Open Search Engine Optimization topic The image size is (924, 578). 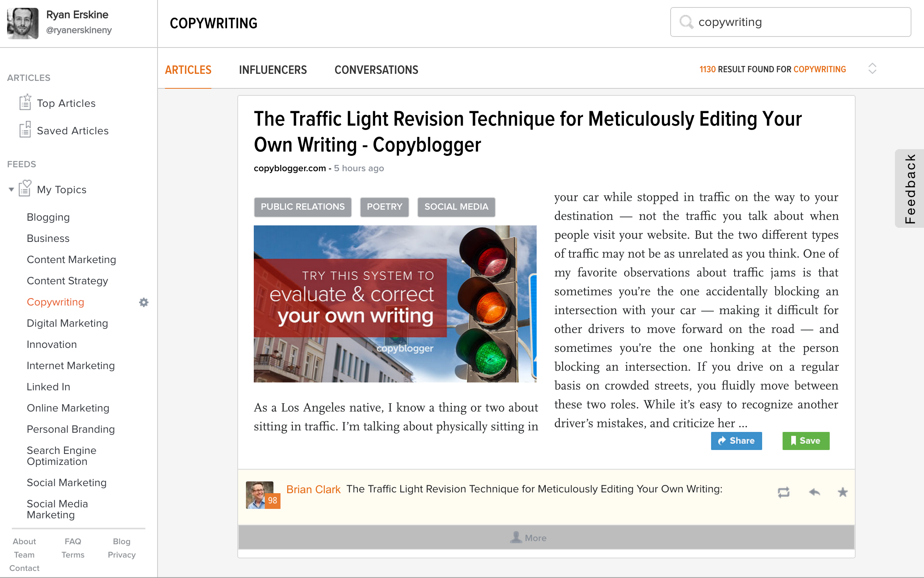point(61,456)
